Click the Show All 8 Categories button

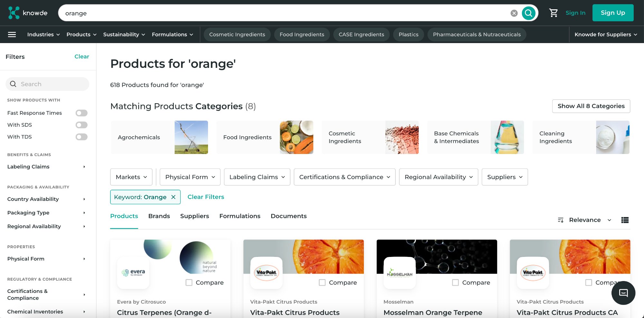pyautogui.click(x=591, y=106)
